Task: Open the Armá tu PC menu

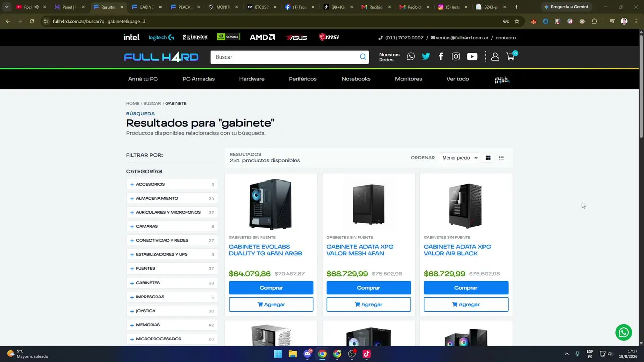Action: (x=143, y=79)
